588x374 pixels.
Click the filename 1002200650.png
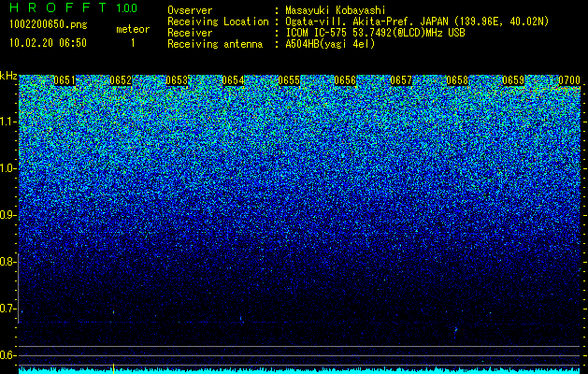coord(49,24)
